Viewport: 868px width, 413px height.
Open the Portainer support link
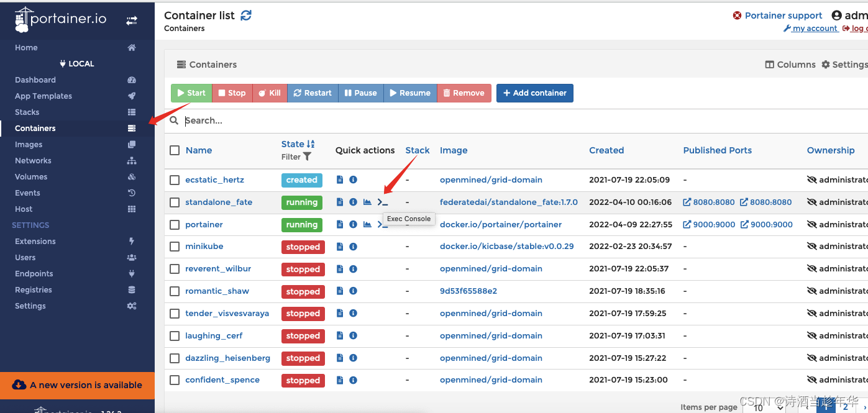click(x=777, y=16)
